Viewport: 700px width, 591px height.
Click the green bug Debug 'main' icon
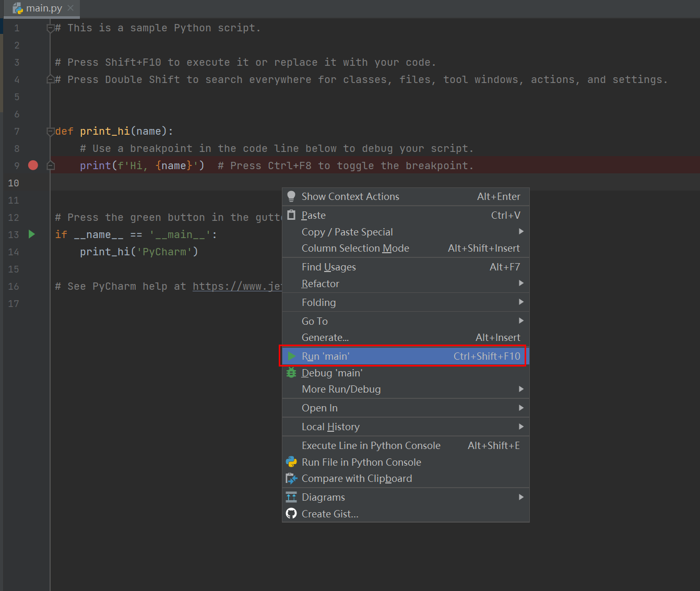(x=291, y=373)
